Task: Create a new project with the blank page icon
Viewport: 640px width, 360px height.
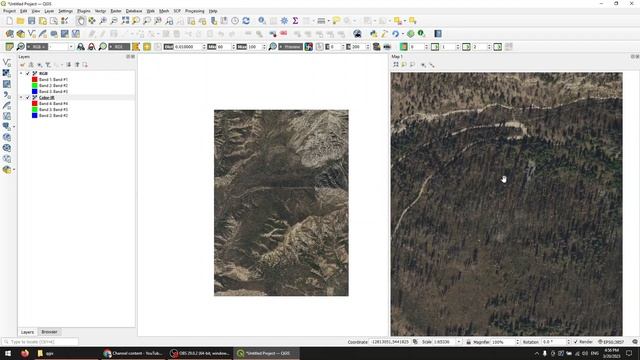Action: [9, 20]
